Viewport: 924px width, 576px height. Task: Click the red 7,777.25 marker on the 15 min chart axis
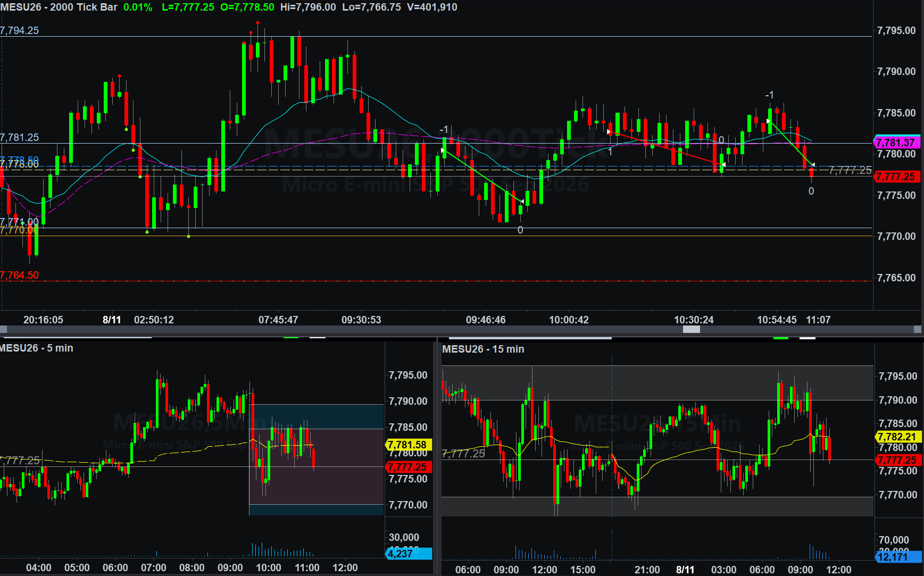(898, 460)
